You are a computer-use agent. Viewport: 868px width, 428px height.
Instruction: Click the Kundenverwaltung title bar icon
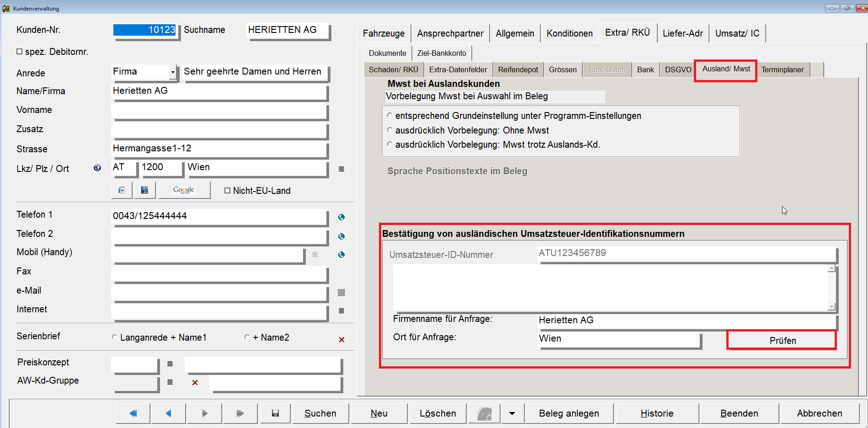click(6, 8)
